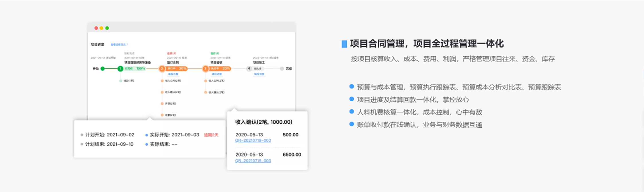Screen dimensions: 644x192
Task: Click the 6500.00 amount in the 收入确认 popup
Action: tap(292, 155)
